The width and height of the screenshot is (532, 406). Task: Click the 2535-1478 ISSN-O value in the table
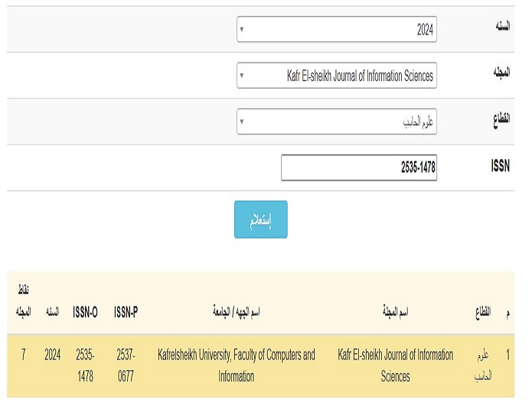85,365
